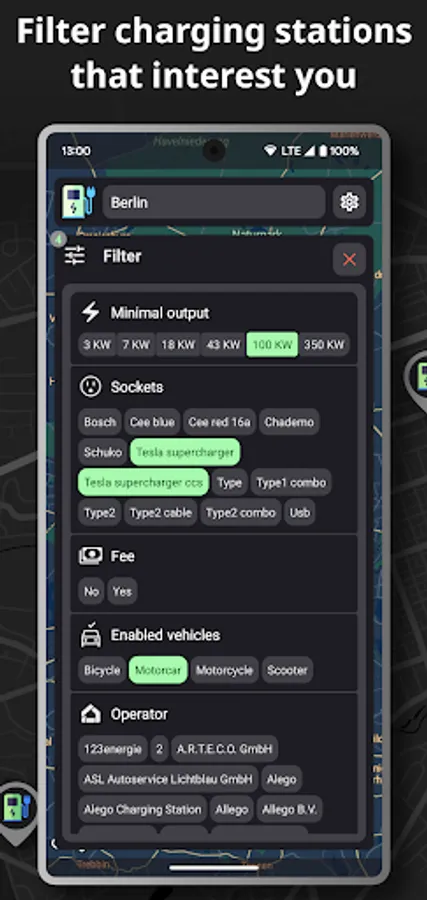This screenshot has height=900, width=427.
Task: Open settings via the gear icon
Action: click(349, 202)
